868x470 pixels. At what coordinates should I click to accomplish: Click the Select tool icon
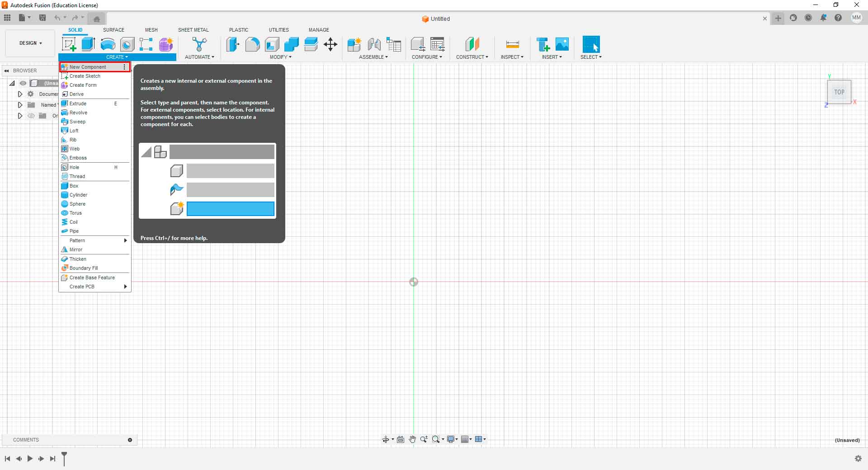591,44
